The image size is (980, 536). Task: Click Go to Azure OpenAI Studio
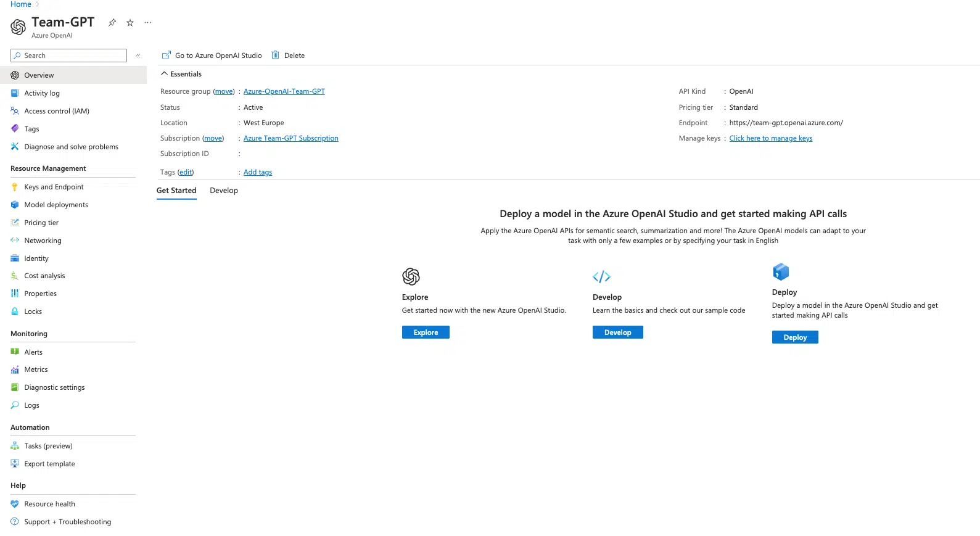(212, 56)
